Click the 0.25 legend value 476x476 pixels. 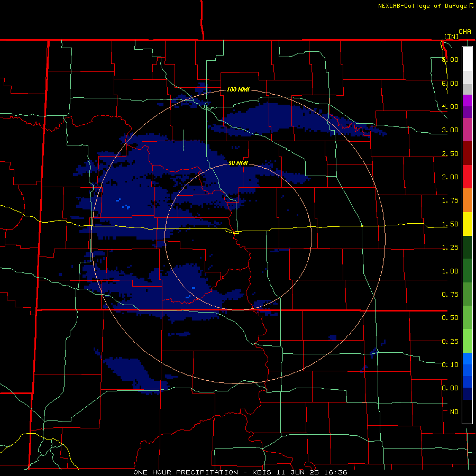[x=450, y=342]
